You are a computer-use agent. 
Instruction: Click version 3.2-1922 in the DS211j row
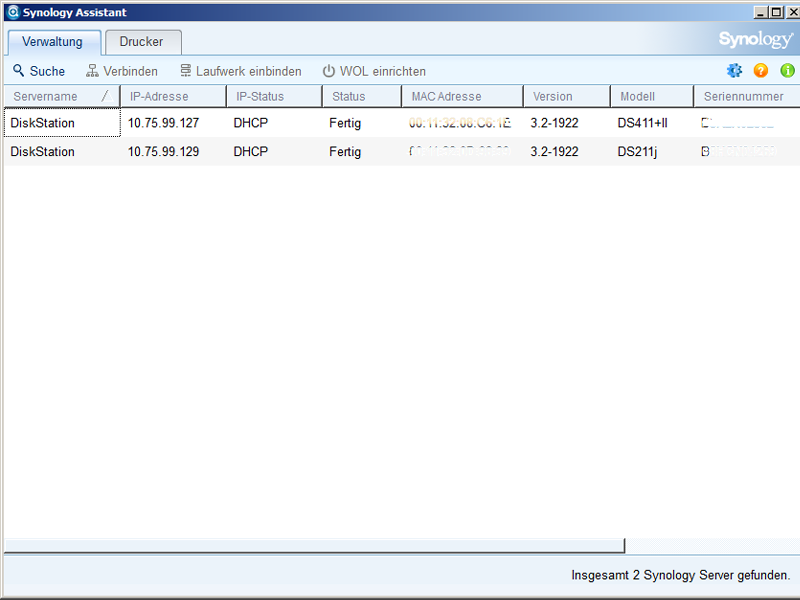555,152
